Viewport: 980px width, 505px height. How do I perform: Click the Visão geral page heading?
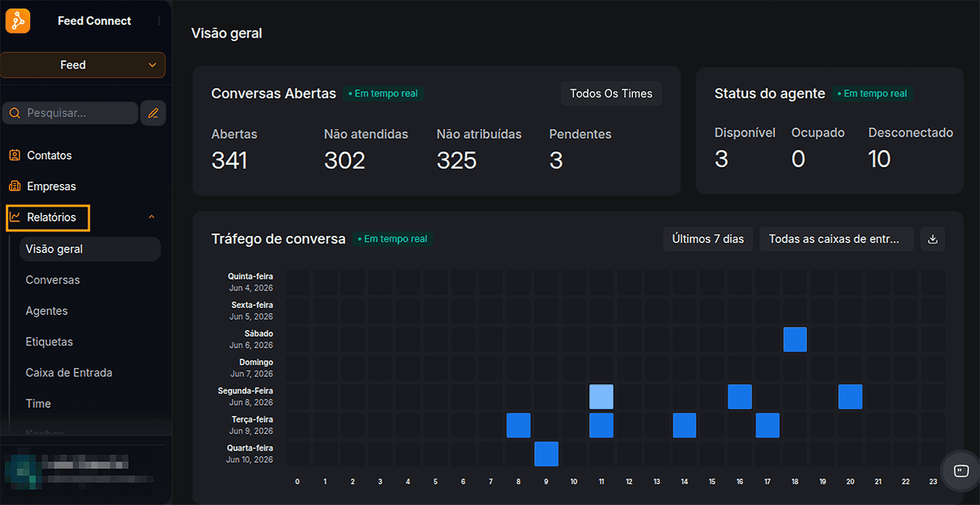pos(226,33)
